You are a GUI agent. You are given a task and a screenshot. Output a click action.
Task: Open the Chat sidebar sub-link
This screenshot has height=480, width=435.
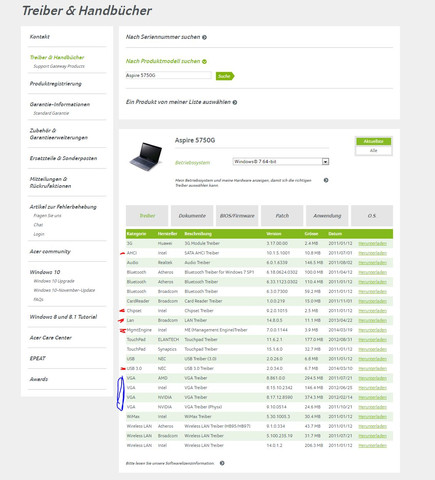pyautogui.click(x=38, y=225)
